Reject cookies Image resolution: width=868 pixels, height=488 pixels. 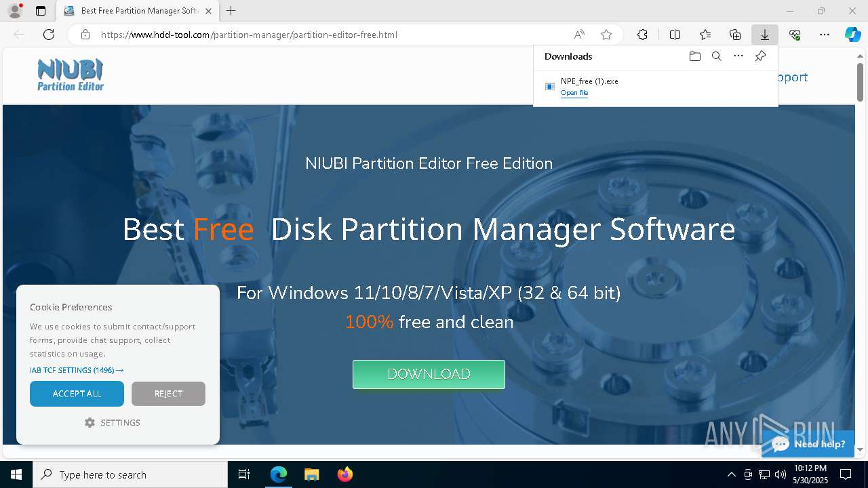click(168, 394)
